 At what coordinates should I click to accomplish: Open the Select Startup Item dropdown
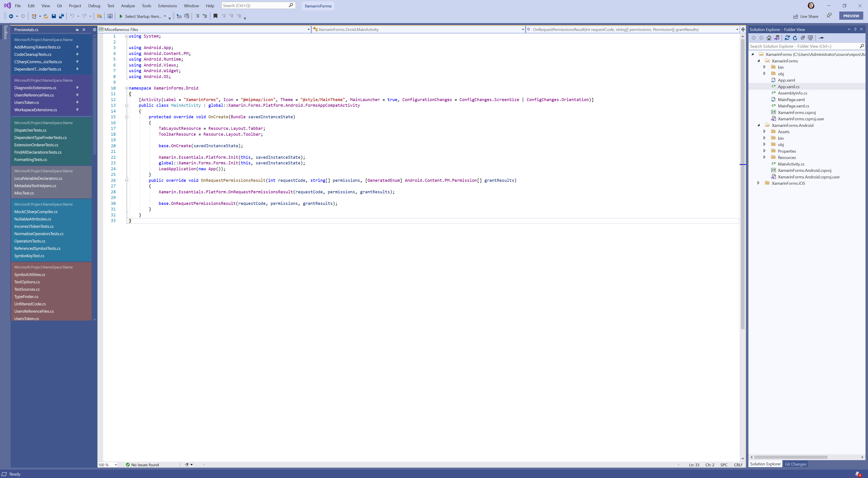pos(165,17)
